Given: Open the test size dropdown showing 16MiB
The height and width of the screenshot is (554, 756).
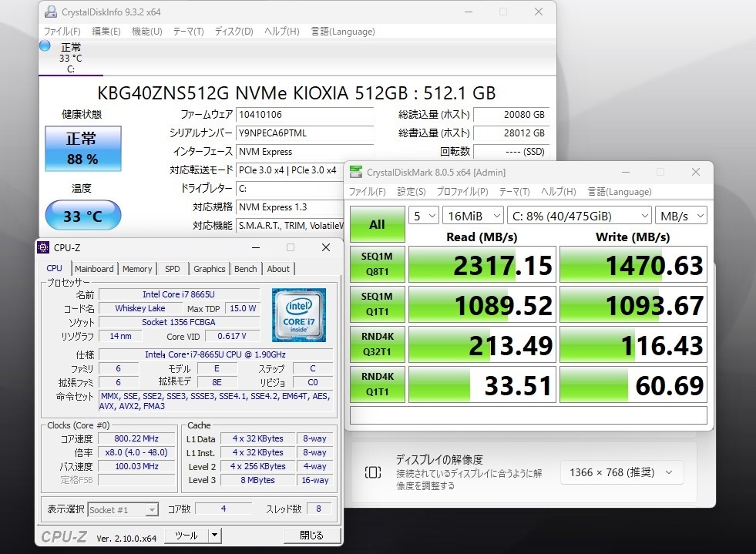Looking at the screenshot, I should (473, 216).
